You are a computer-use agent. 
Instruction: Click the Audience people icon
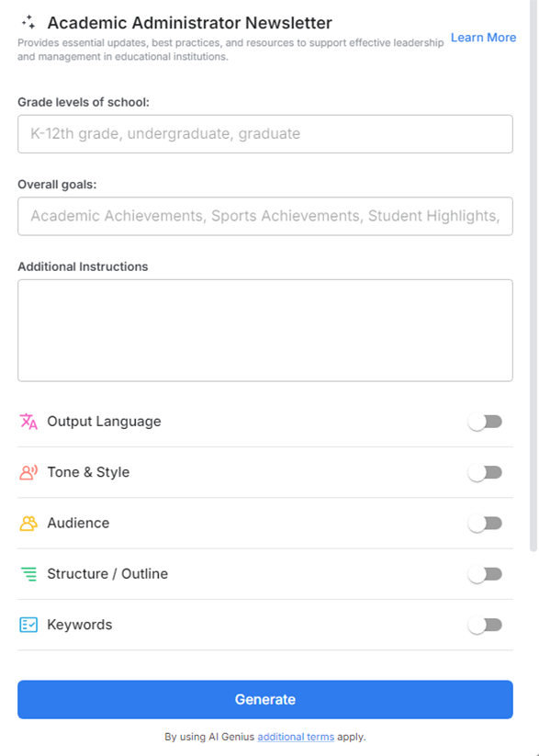[x=27, y=522]
